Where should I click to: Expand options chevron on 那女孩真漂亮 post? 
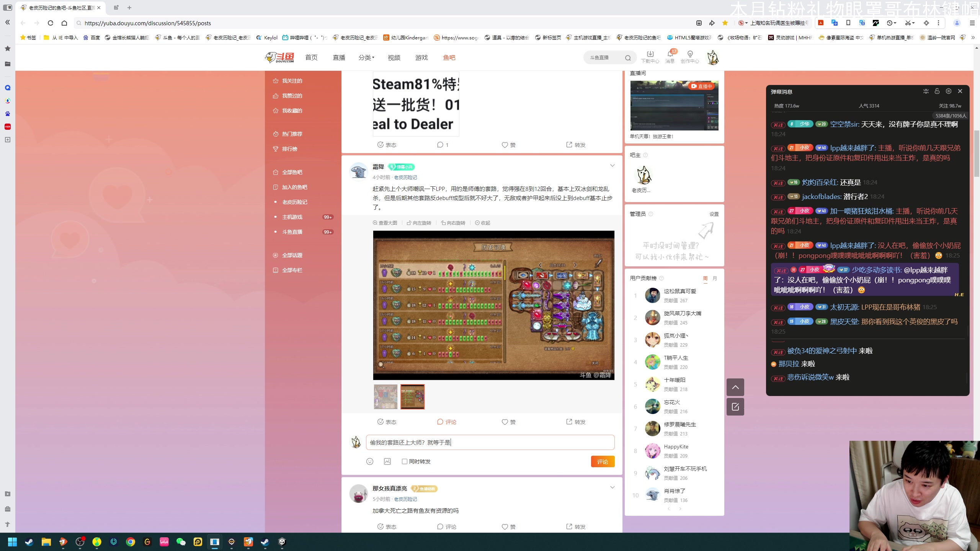[x=612, y=487]
